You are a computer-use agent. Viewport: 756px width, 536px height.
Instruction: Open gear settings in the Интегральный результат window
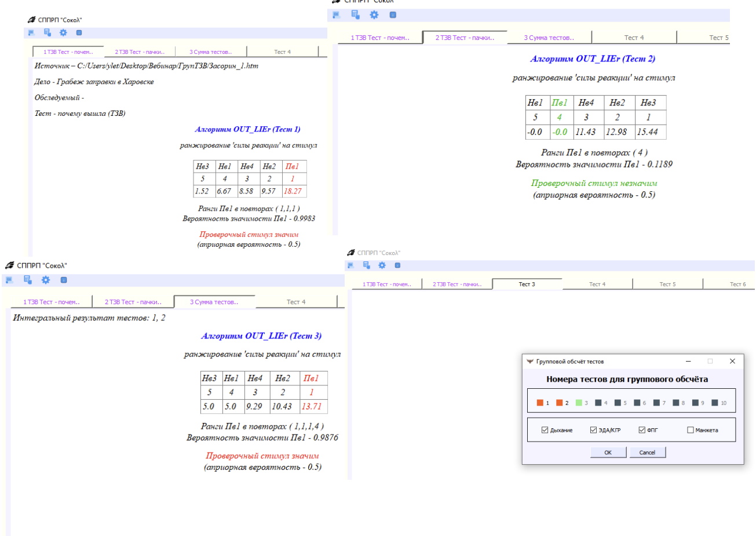point(46,280)
